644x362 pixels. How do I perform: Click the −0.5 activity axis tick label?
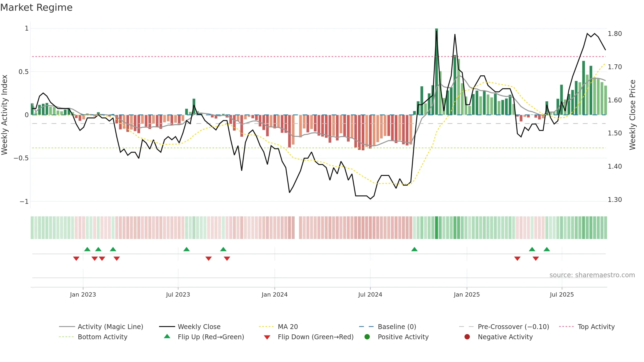(x=21, y=158)
